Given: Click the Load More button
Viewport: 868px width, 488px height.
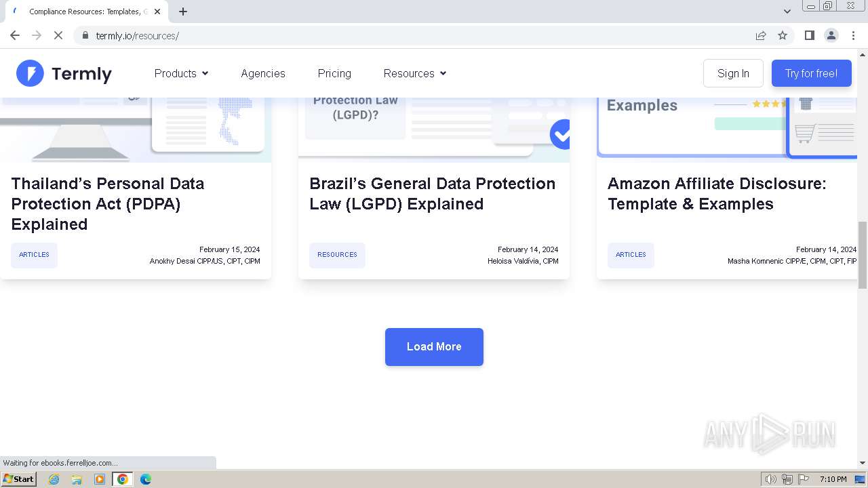Looking at the screenshot, I should pos(434,346).
